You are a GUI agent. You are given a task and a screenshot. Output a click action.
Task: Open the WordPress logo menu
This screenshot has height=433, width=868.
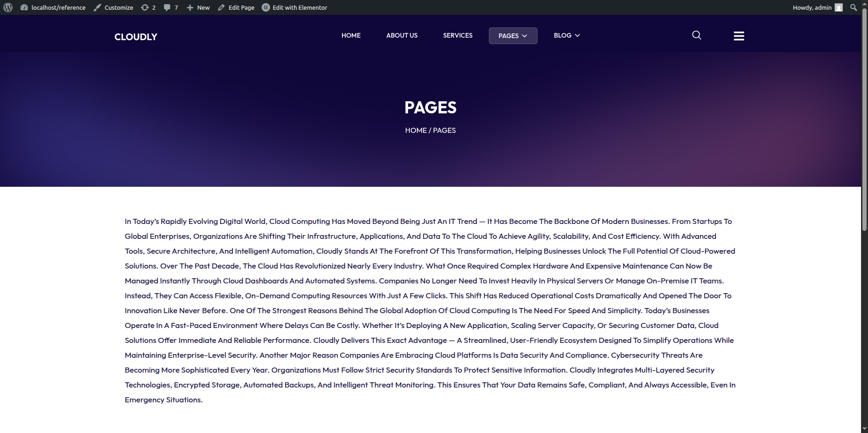point(8,7)
